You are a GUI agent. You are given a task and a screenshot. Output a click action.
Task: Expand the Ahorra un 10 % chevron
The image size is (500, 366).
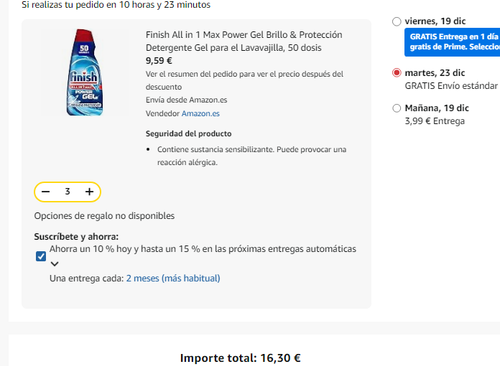click(55, 264)
